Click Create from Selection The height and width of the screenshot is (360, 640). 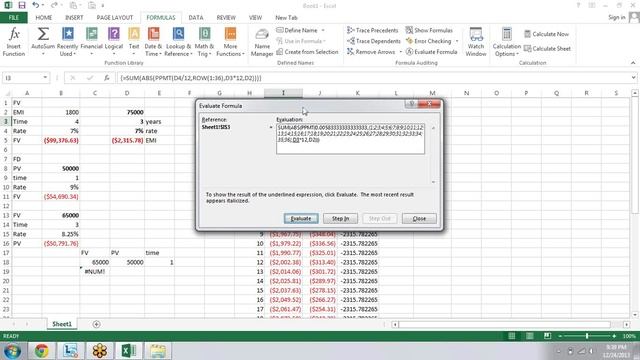click(307, 52)
